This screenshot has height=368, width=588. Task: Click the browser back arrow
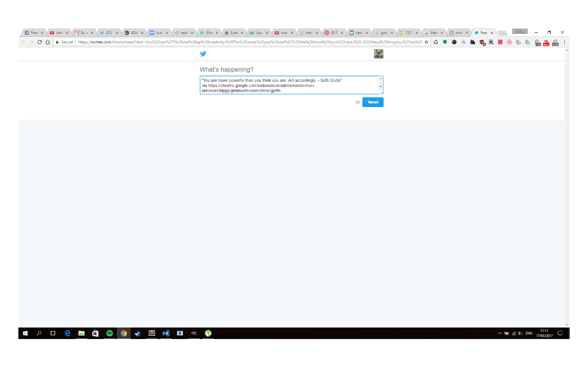click(24, 42)
